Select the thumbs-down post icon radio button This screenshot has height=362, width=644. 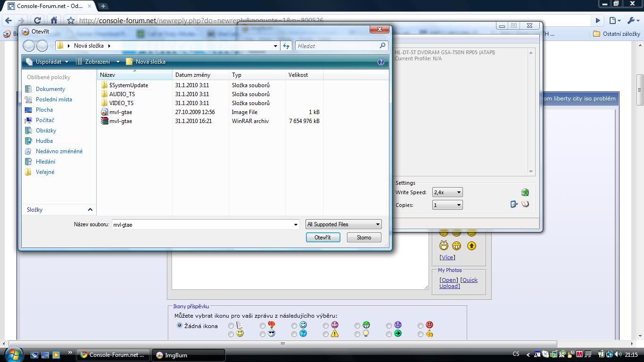click(263, 325)
